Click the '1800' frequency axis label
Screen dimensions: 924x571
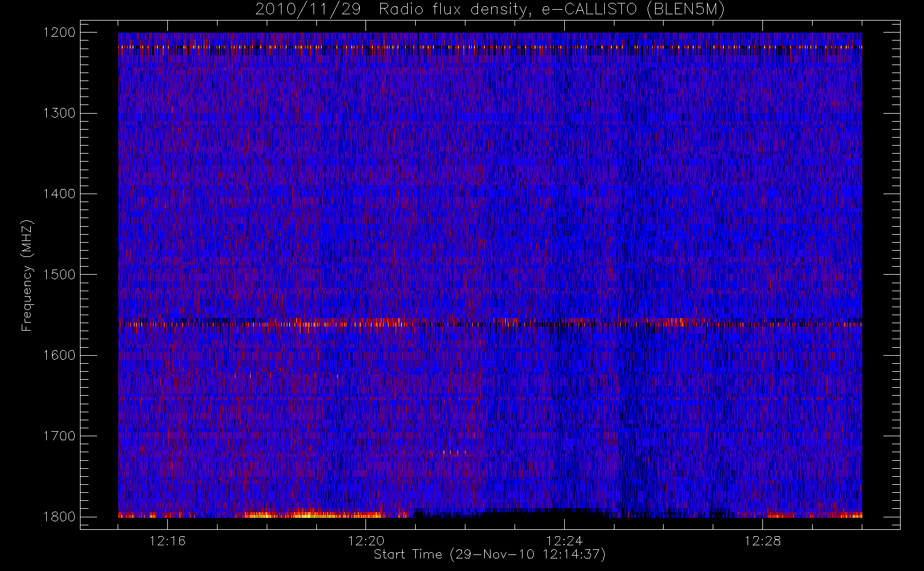[59, 517]
